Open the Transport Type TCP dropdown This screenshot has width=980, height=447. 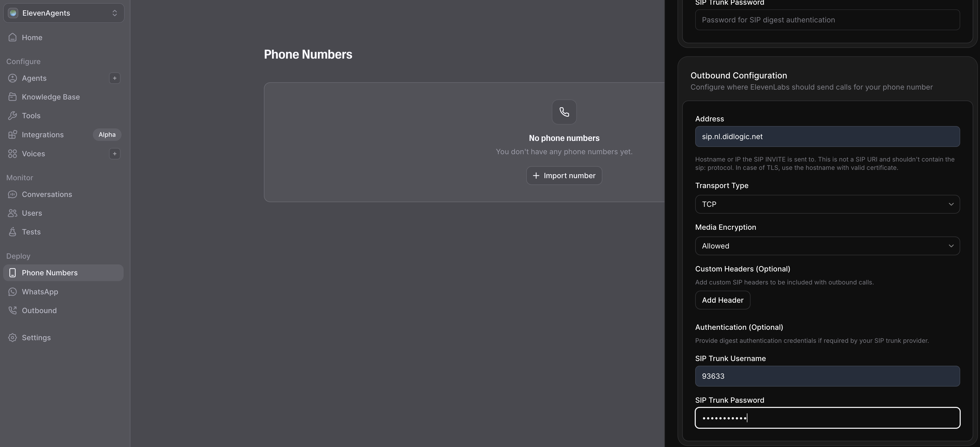[827, 204]
